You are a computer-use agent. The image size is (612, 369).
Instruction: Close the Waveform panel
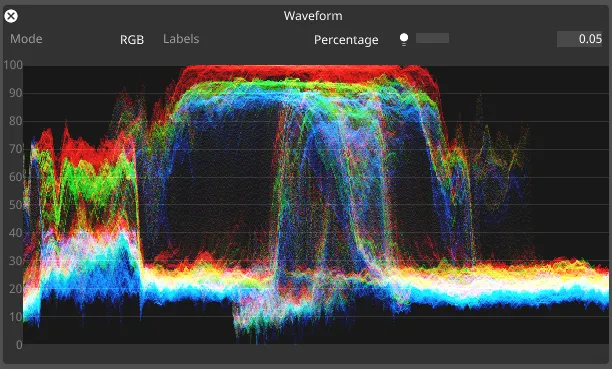coord(11,16)
